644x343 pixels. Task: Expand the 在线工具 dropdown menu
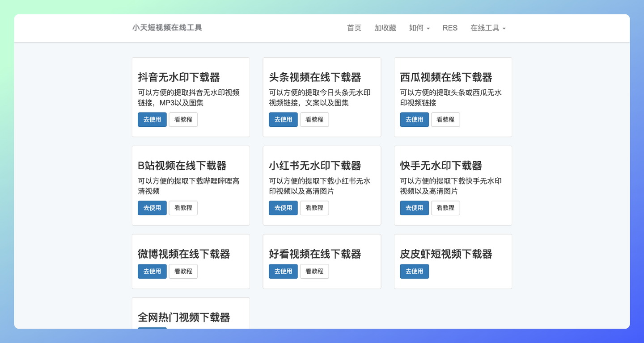pos(488,28)
